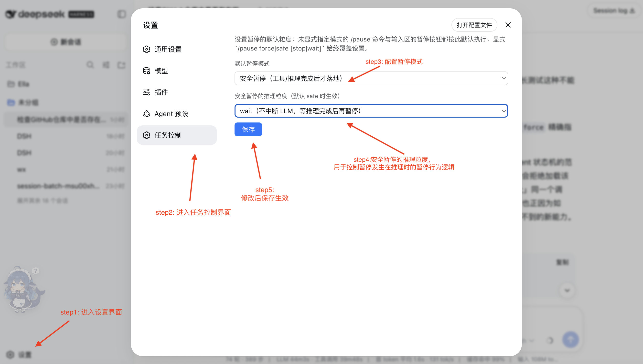Click the scroll-to-bottom chevron in chat
This screenshot has width=643, height=364.
pos(567,291)
